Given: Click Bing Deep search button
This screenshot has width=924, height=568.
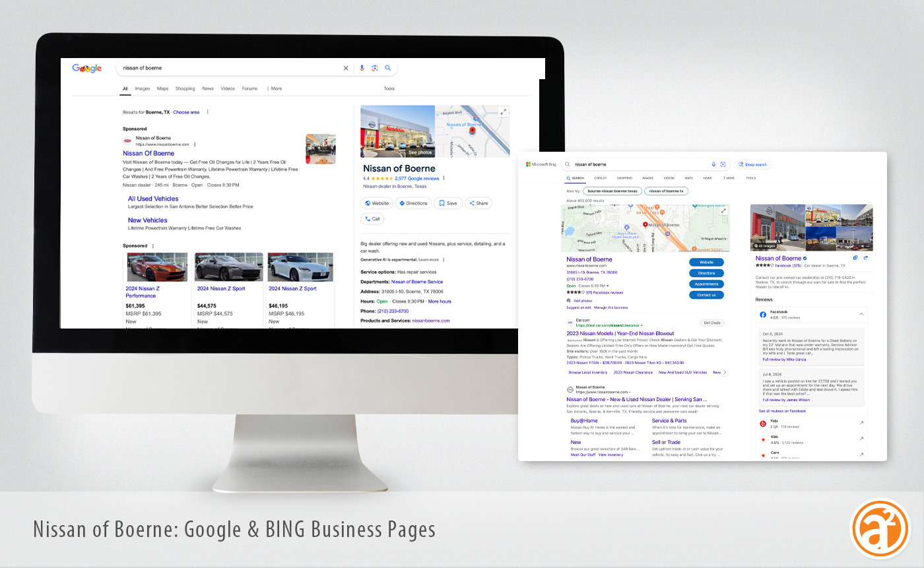Looking at the screenshot, I should coord(753,164).
